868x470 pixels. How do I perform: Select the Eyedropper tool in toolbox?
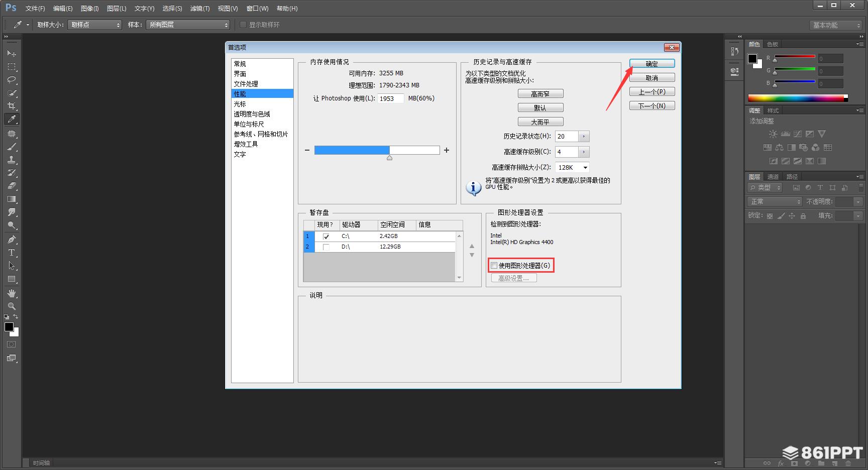(x=12, y=119)
